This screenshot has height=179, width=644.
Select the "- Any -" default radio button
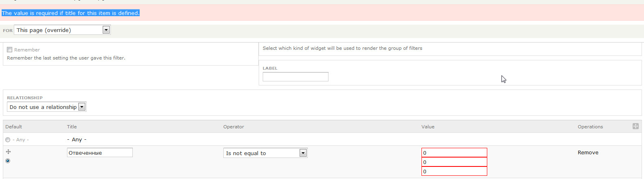[x=8, y=140]
